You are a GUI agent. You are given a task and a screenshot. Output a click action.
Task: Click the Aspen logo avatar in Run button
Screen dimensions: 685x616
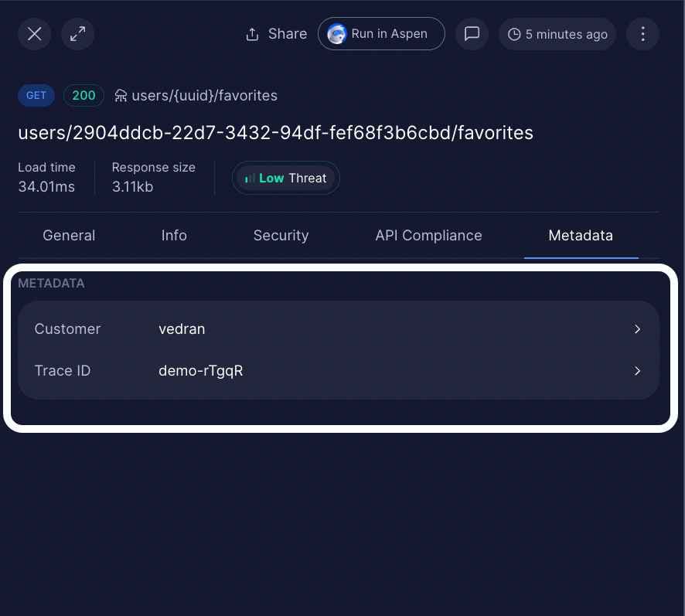coord(336,33)
